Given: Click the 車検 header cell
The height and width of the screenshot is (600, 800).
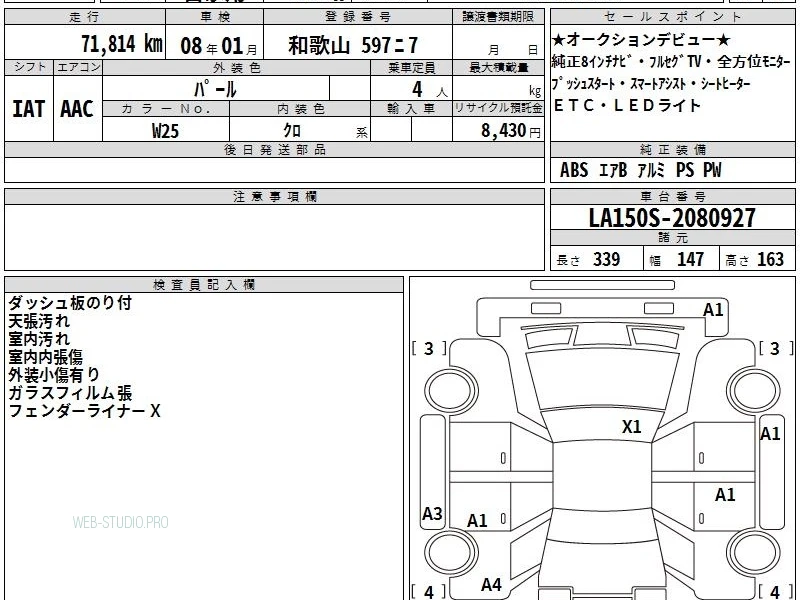Looking at the screenshot, I should (215, 17).
